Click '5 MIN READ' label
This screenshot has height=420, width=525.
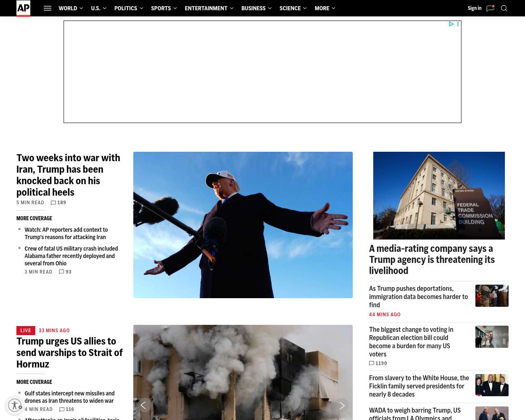pyautogui.click(x=30, y=203)
